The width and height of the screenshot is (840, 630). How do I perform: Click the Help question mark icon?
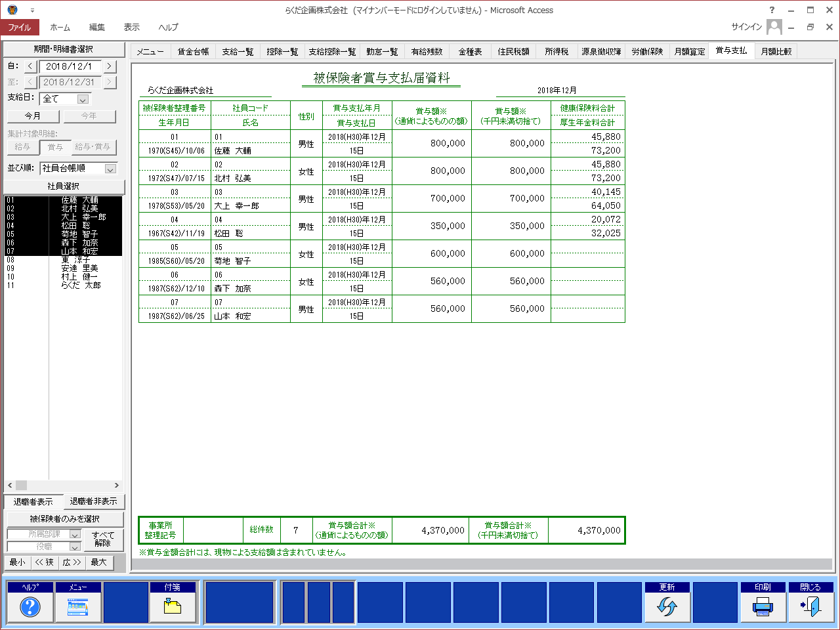tap(30, 607)
